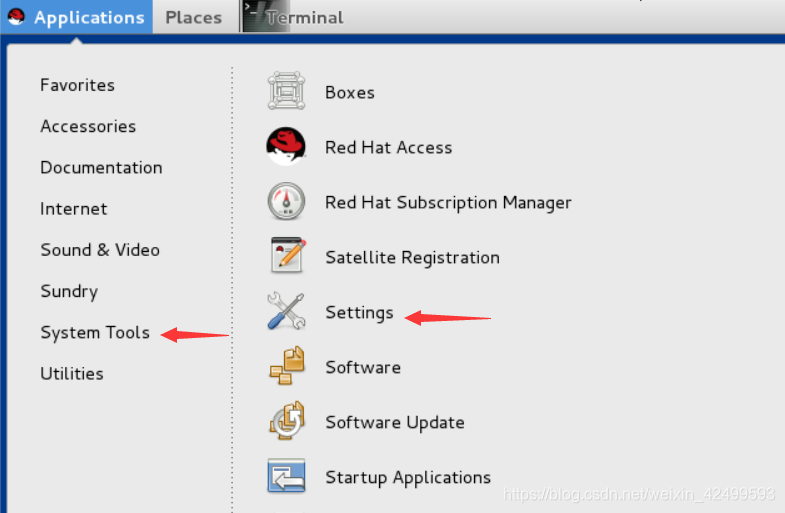Click the Satellite Registration notepad icon
Screen dimensions: 785x513
tap(287, 255)
